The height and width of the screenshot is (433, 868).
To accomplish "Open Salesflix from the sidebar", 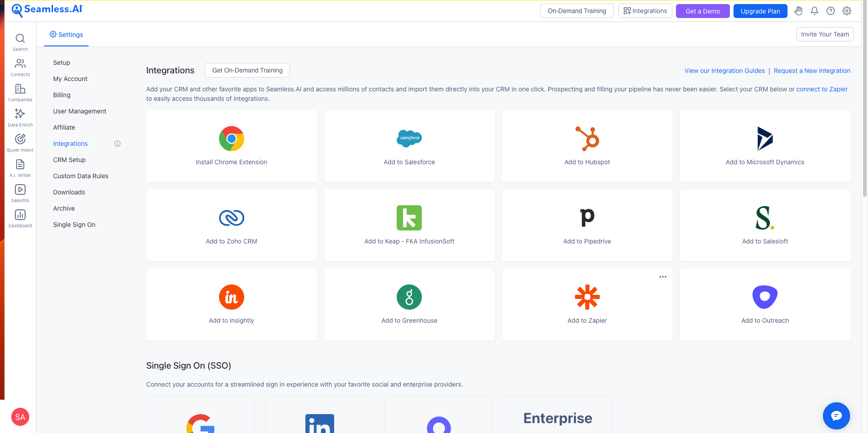I will pos(20,193).
